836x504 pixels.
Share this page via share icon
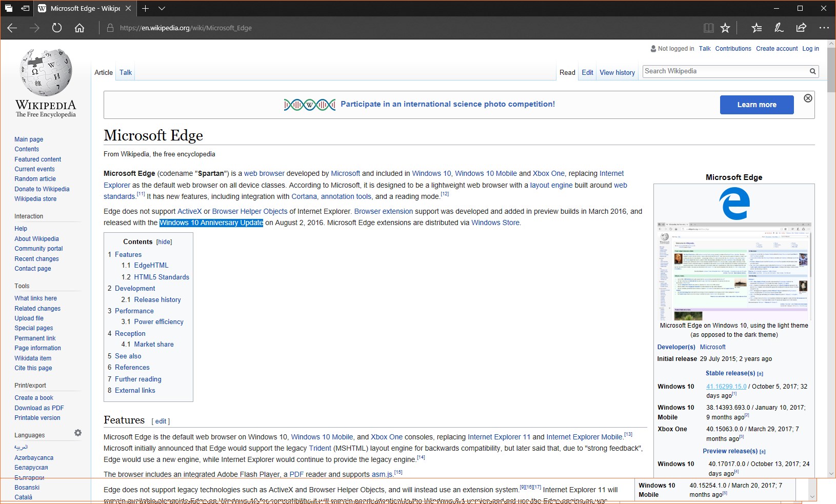pos(801,28)
